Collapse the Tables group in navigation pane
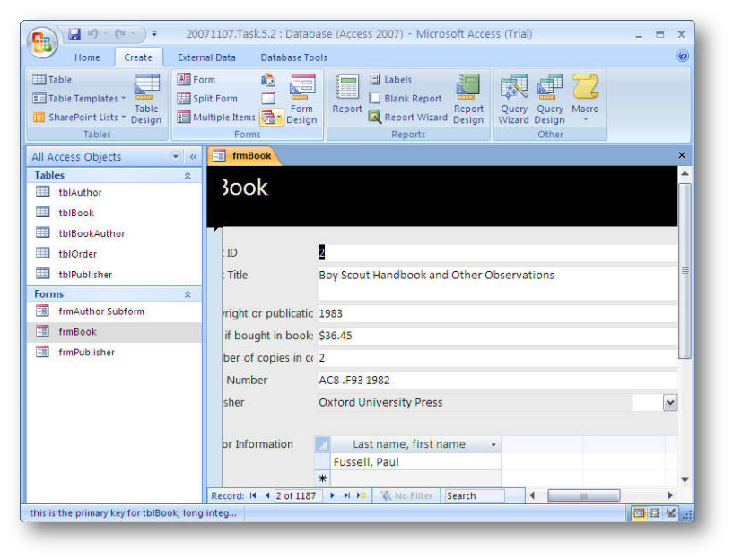Screen dimensions: 733x560 click(x=188, y=176)
